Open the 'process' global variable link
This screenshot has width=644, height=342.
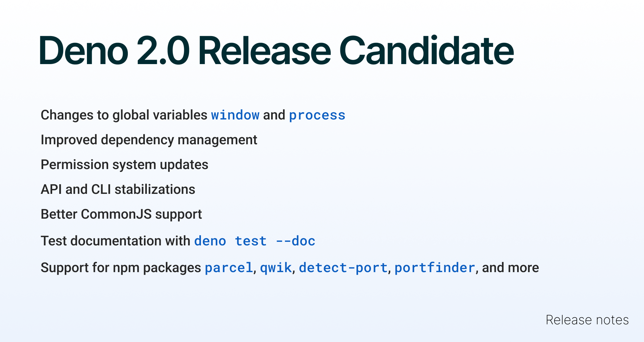317,115
